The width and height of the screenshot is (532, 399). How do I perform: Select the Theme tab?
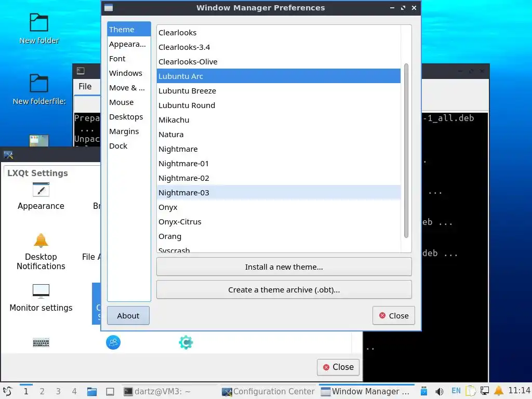click(129, 30)
